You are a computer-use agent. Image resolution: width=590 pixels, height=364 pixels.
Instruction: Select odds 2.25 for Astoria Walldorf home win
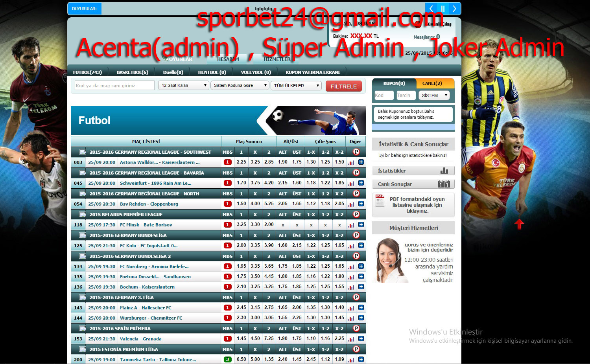[x=242, y=162]
